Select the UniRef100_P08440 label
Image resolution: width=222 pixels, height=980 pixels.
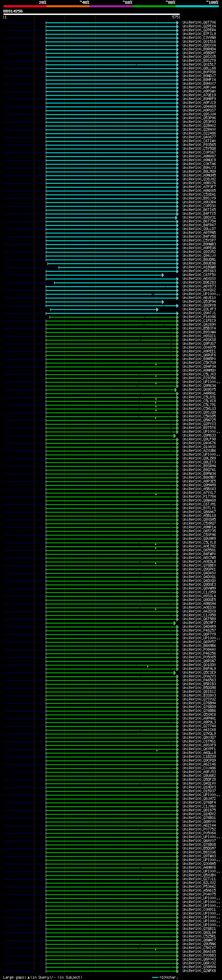199,650
